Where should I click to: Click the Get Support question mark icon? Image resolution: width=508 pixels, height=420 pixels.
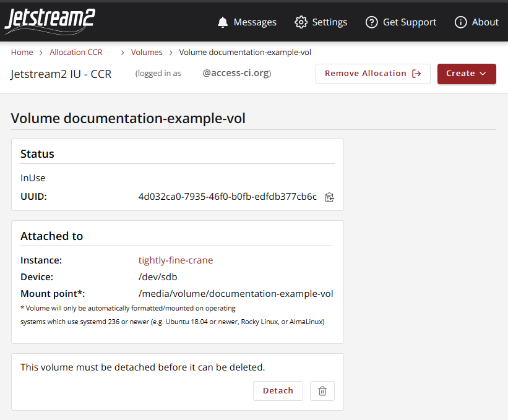(371, 22)
